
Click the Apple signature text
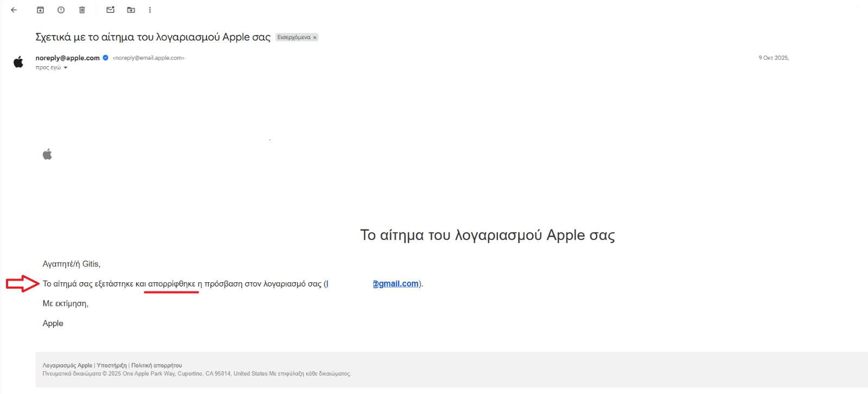(x=53, y=323)
